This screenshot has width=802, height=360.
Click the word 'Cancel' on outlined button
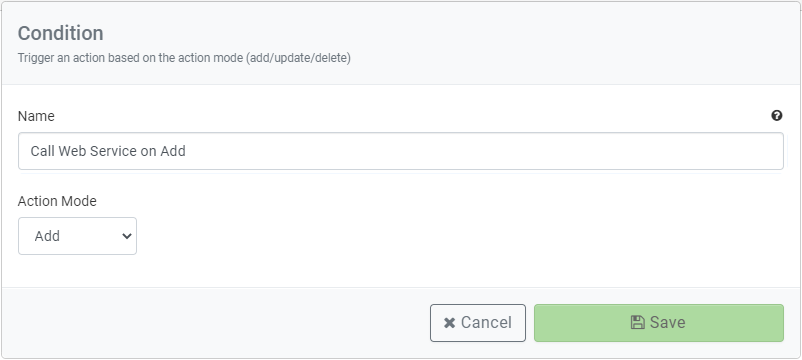[486, 323]
